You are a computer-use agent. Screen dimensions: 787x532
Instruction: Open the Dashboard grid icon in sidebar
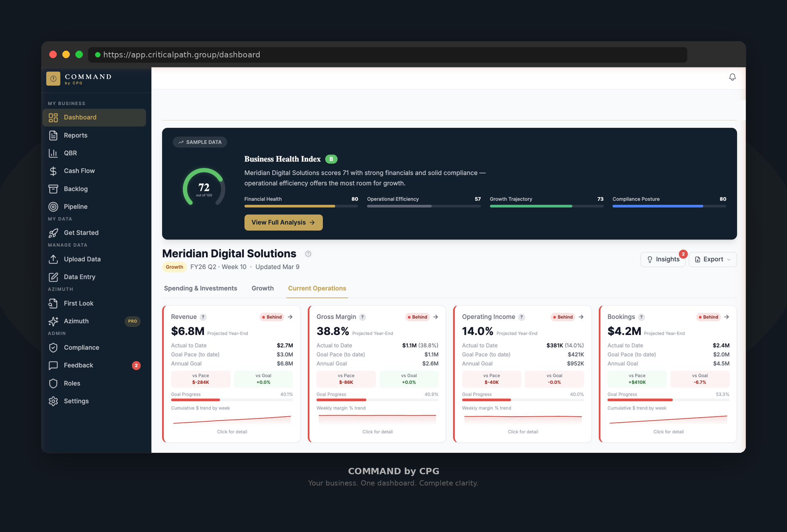[53, 118]
